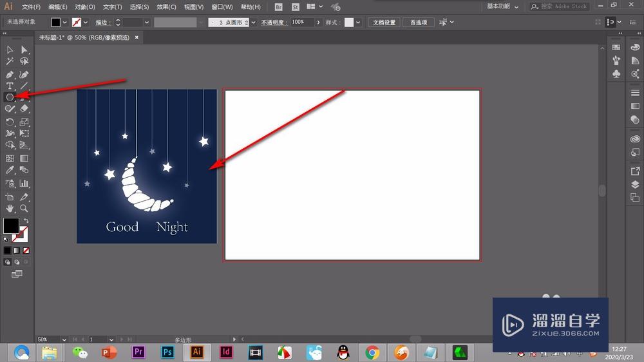Open stroke weight dropdown

[x=147, y=23]
